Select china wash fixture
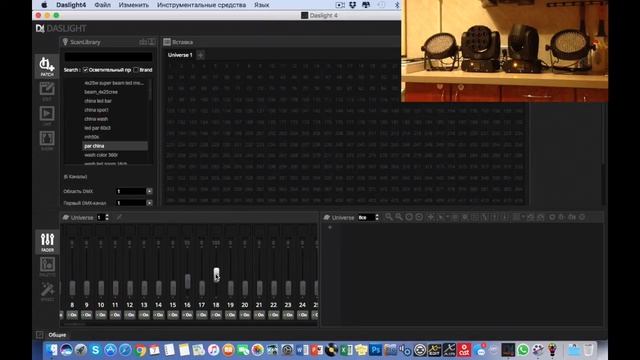Viewport: 640px width, 360px height. [96, 119]
